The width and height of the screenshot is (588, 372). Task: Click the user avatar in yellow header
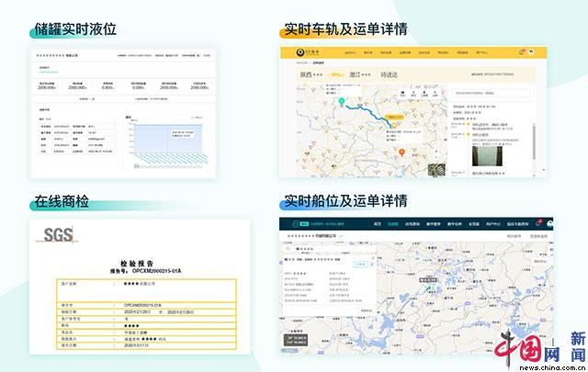[533, 52]
